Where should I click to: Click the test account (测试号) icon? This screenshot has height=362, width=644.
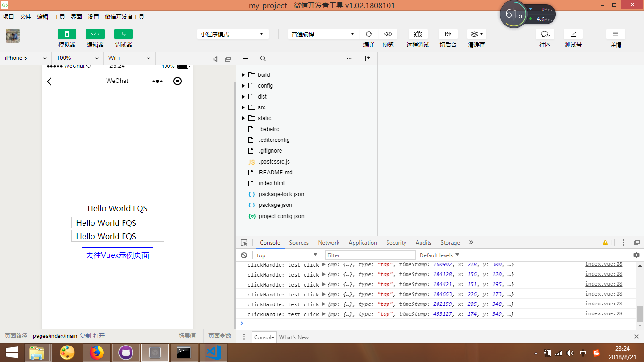573,34
